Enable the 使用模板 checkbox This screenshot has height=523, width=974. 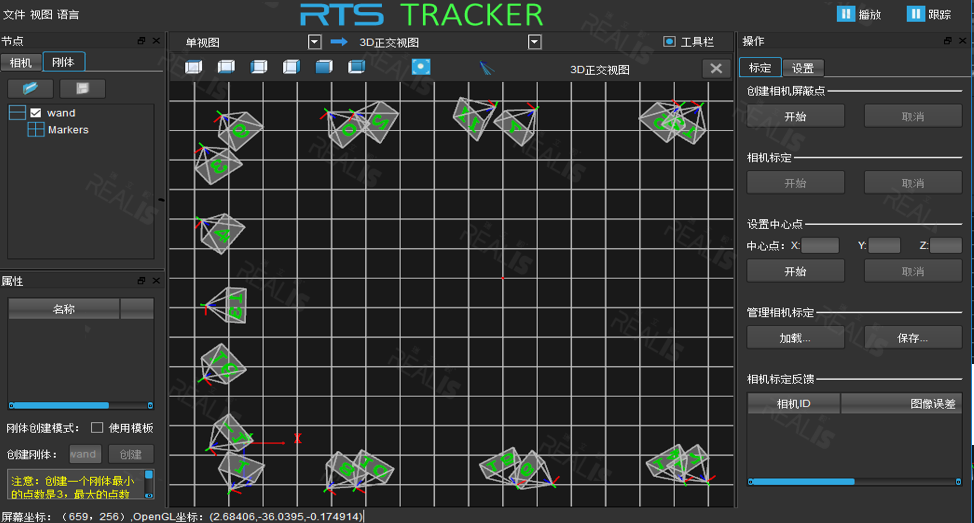click(97, 427)
